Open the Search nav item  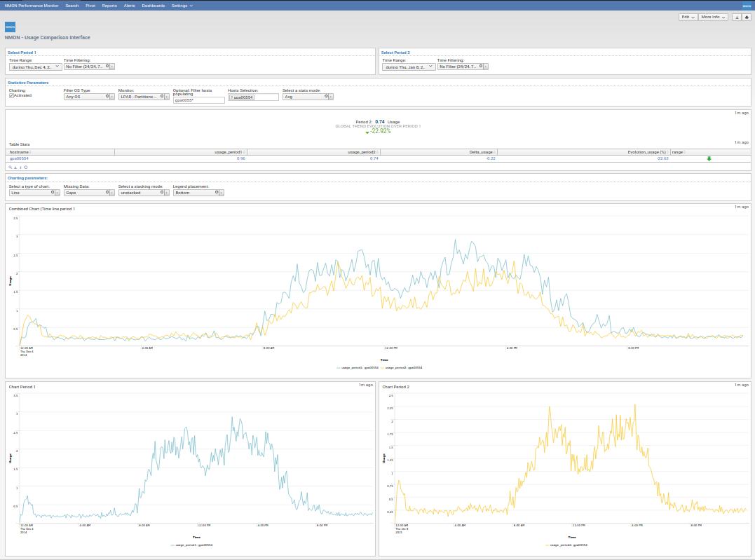[72, 6]
